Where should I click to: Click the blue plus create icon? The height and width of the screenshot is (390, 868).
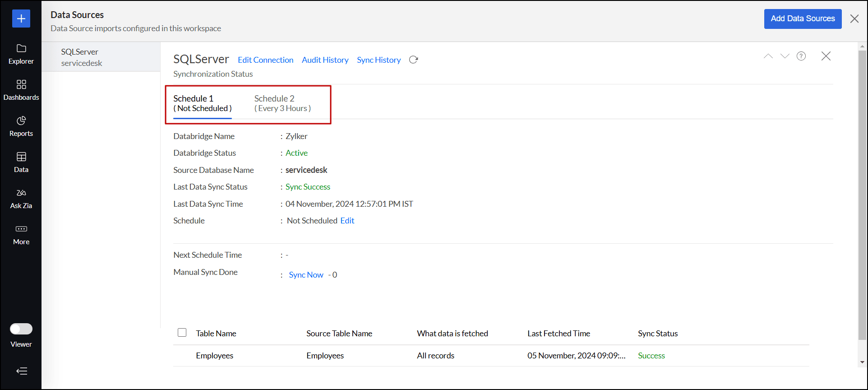click(21, 19)
